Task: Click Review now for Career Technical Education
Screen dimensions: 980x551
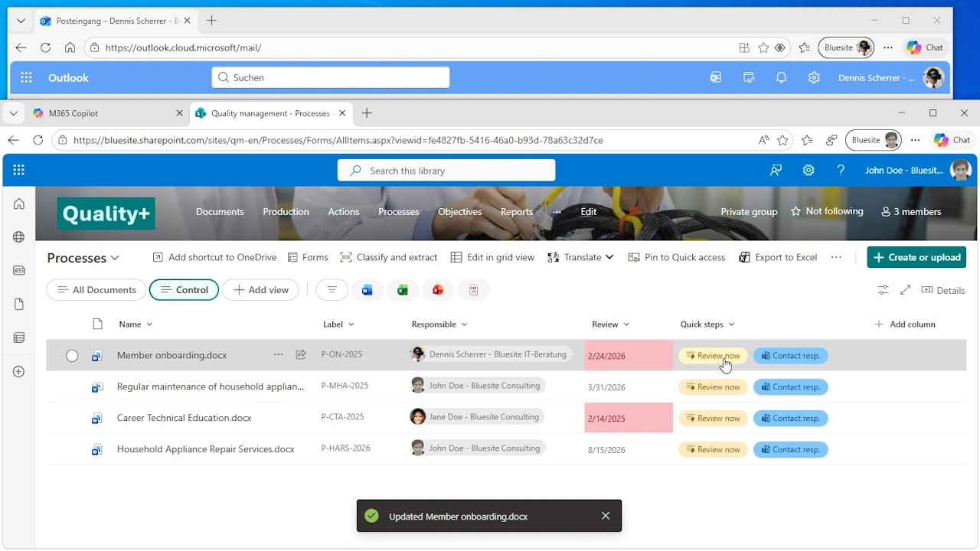Action: (x=713, y=419)
